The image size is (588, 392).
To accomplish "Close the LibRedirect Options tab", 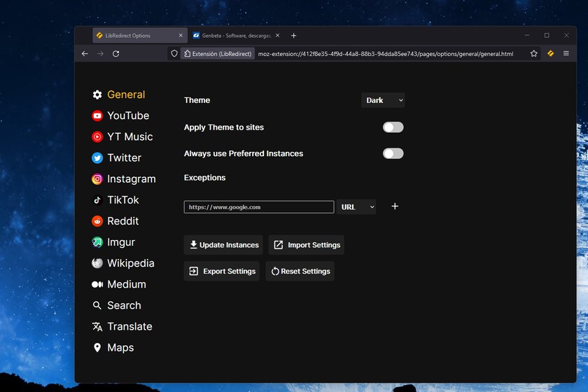I will pos(181,35).
